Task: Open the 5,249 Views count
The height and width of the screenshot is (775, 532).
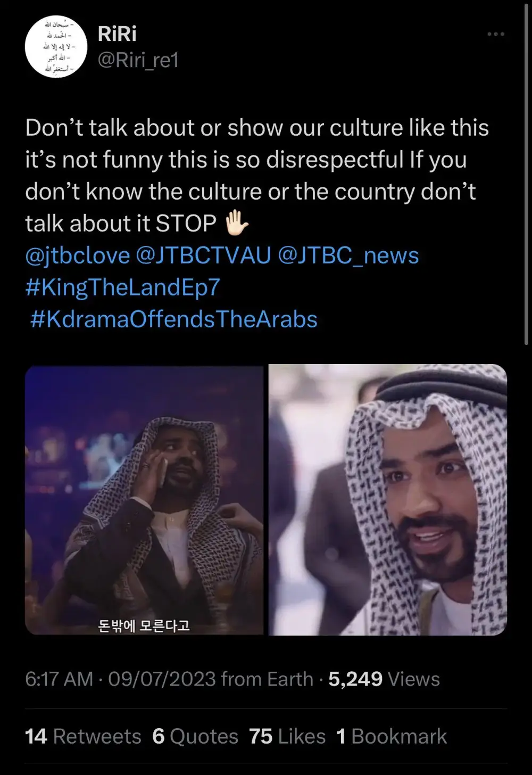Action: point(384,679)
